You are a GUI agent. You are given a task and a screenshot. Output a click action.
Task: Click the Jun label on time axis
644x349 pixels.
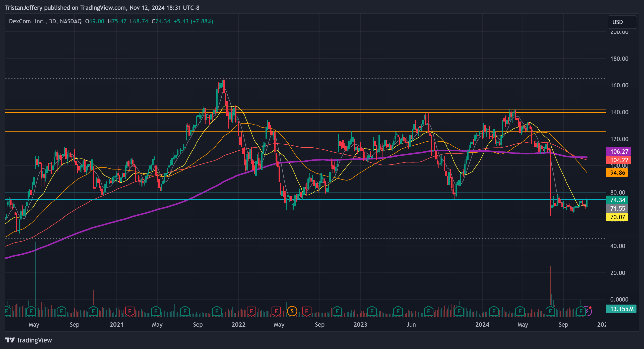pos(411,325)
